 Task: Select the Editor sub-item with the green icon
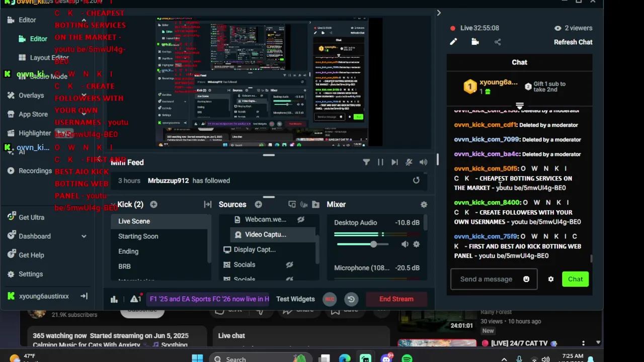pyautogui.click(x=38, y=39)
